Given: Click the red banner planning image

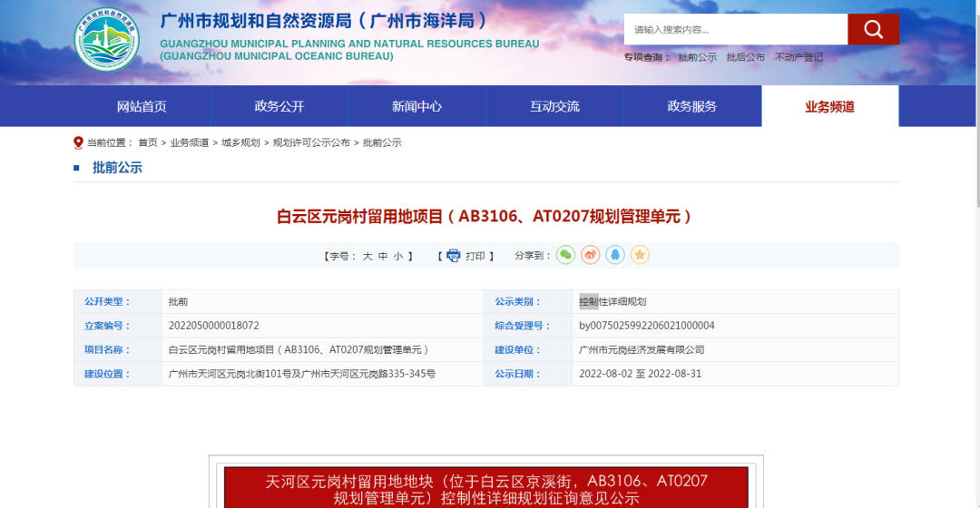Looking at the screenshot, I should 486,487.
